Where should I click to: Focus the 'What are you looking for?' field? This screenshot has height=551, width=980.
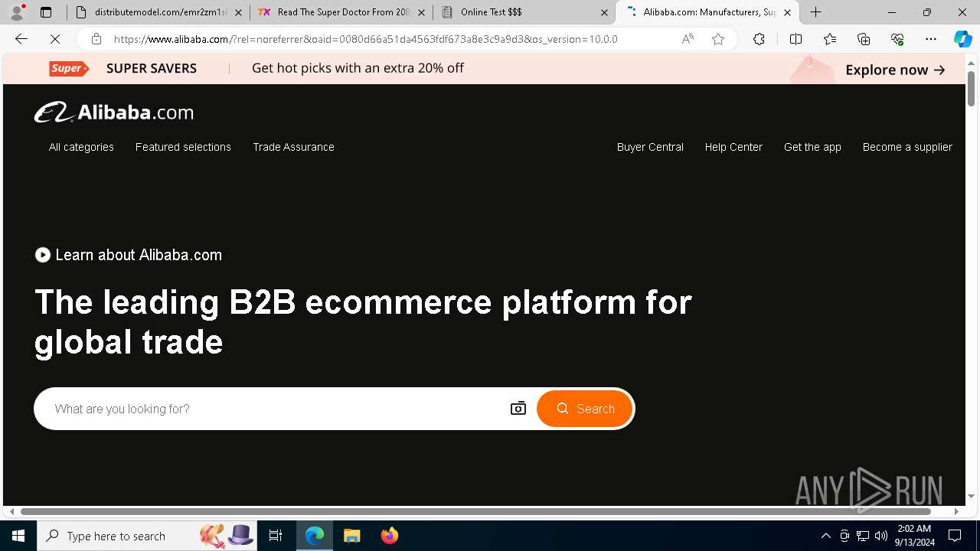click(276, 409)
